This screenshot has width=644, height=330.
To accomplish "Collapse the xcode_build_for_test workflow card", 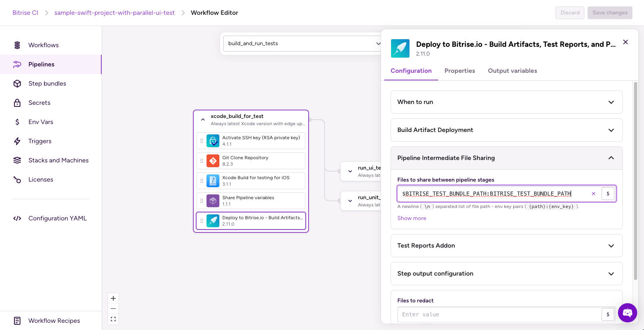I will pos(203,120).
